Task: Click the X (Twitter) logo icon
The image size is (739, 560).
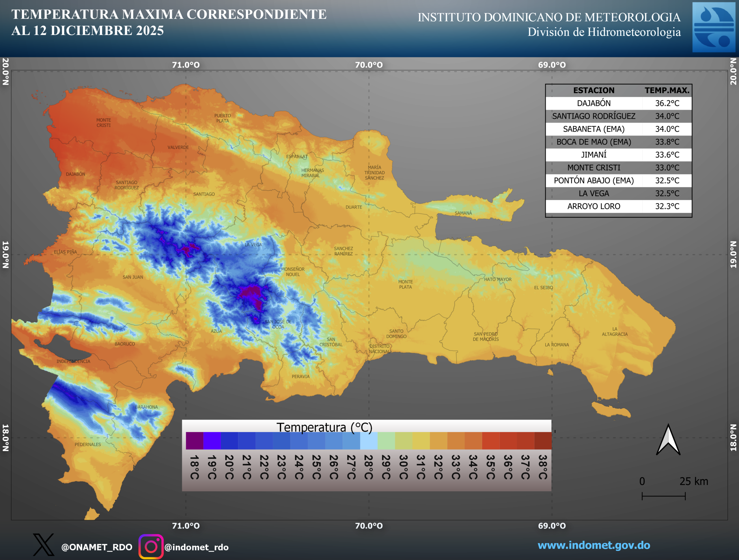Action: (x=43, y=545)
